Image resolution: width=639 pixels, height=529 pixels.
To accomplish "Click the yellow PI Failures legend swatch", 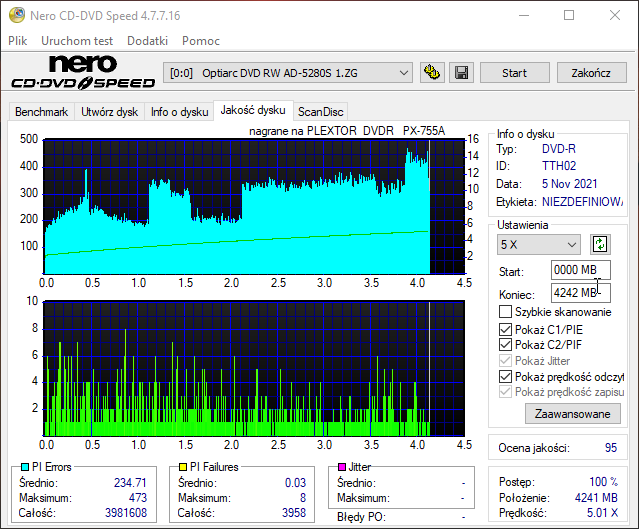I will point(183,467).
